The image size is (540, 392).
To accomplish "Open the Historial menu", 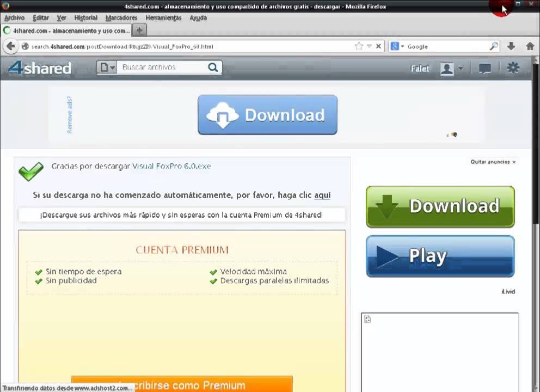I will point(86,17).
